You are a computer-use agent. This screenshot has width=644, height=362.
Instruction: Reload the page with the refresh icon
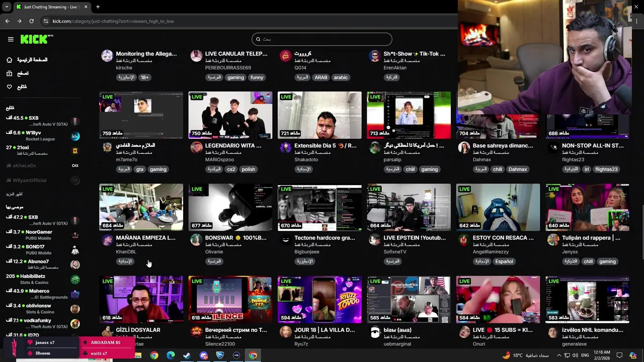point(31,21)
